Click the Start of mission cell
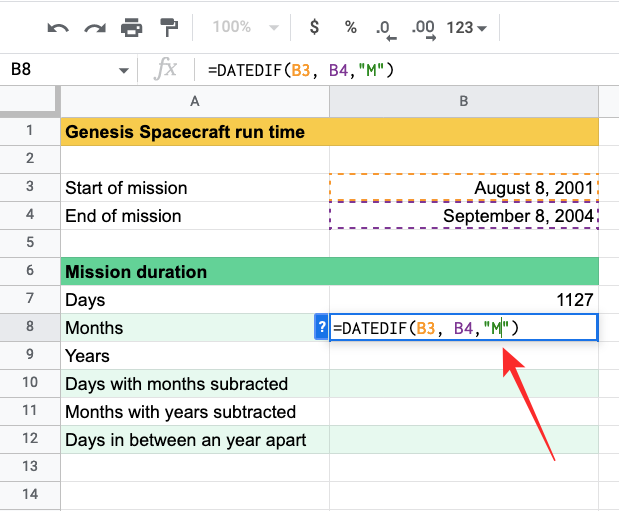This screenshot has height=511, width=619. point(194,188)
